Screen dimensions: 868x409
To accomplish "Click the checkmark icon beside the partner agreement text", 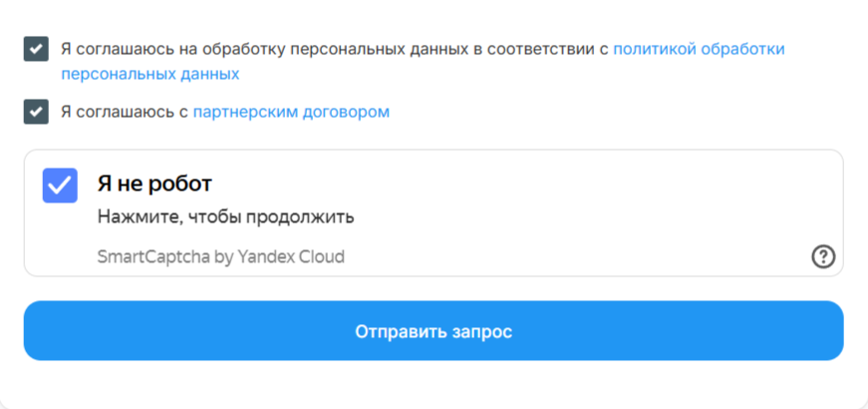I will (x=36, y=112).
